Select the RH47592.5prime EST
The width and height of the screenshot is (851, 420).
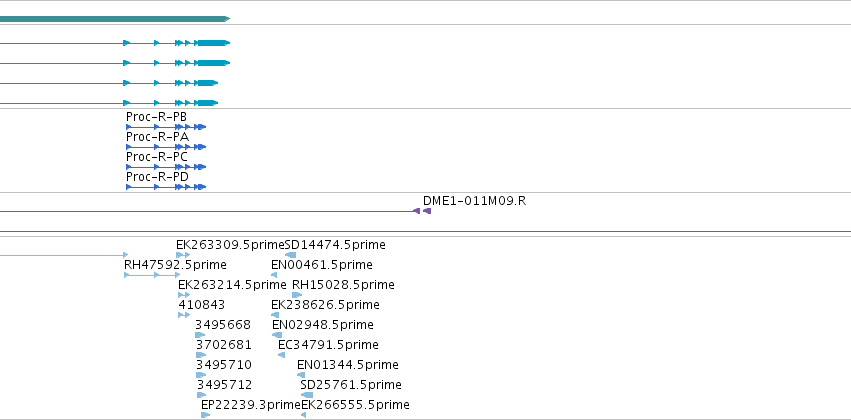175,265
